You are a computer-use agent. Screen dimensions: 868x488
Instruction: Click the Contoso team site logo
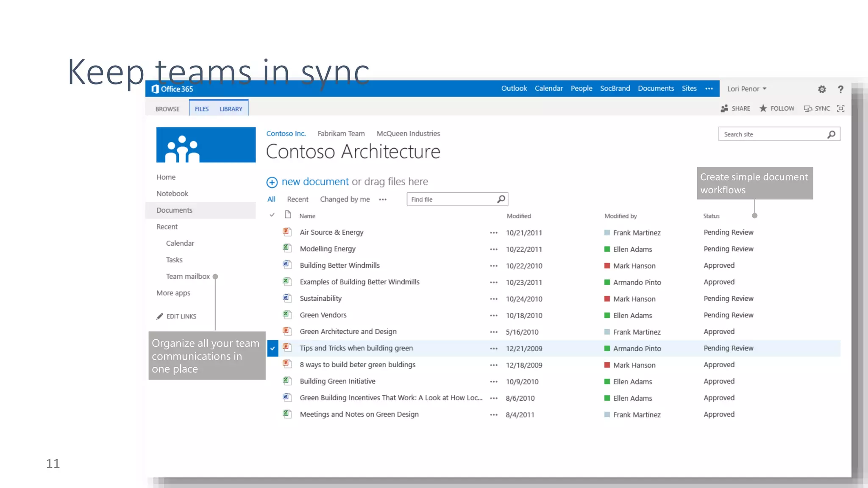(x=206, y=144)
